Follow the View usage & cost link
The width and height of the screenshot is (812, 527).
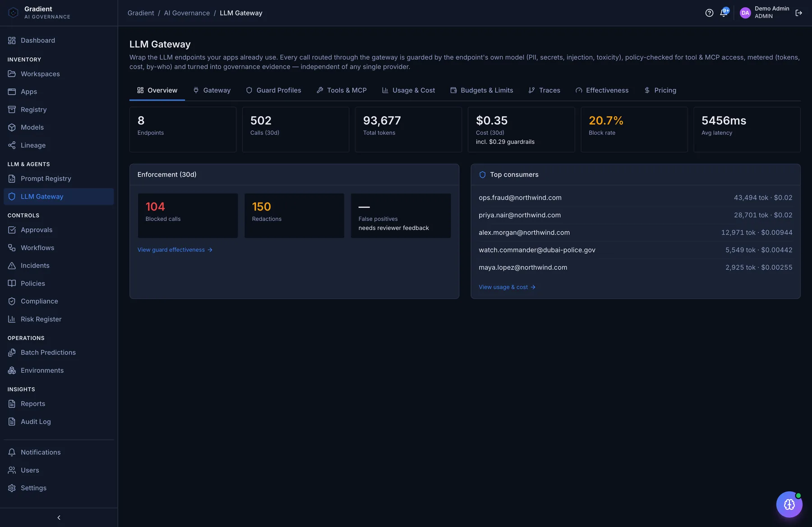507,287
